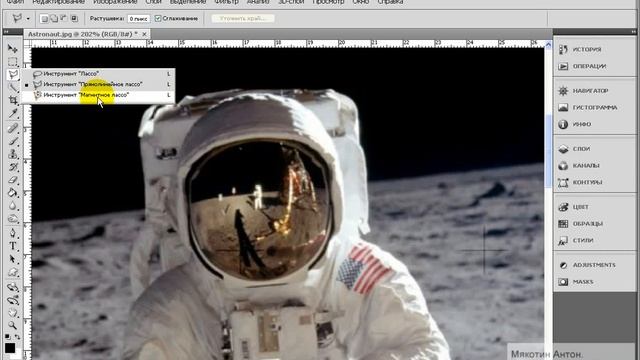Select the Paint Bucket tool
The height and width of the screenshot is (360, 640).
coord(13,193)
